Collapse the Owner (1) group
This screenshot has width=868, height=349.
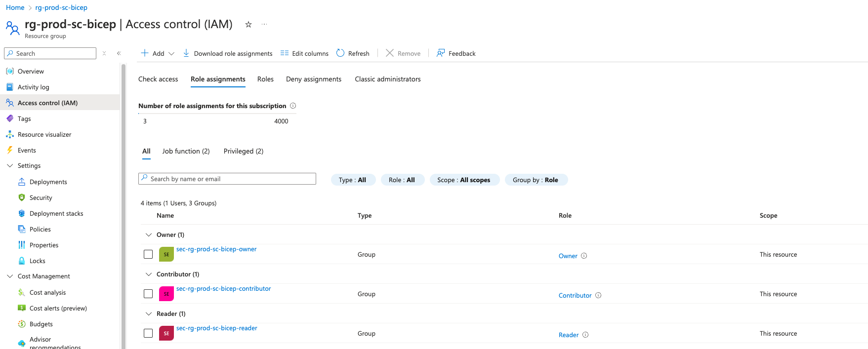(148, 234)
